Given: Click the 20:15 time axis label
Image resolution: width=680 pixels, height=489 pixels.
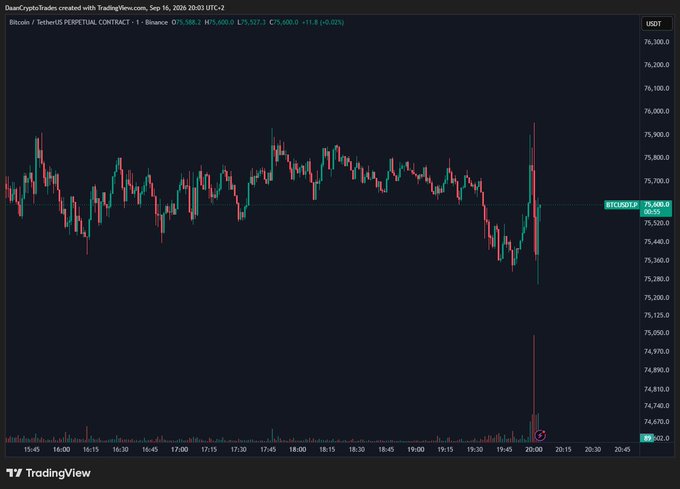Looking at the screenshot, I should click(563, 450).
